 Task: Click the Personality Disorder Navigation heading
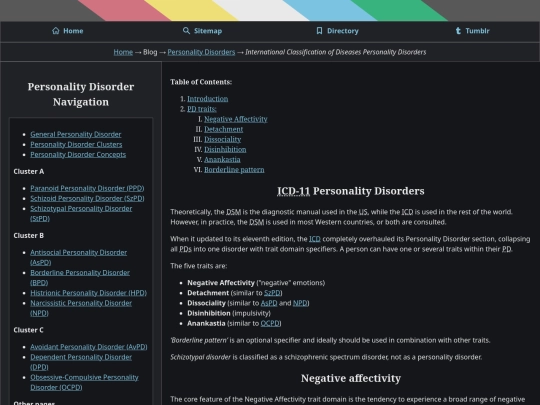(x=81, y=94)
